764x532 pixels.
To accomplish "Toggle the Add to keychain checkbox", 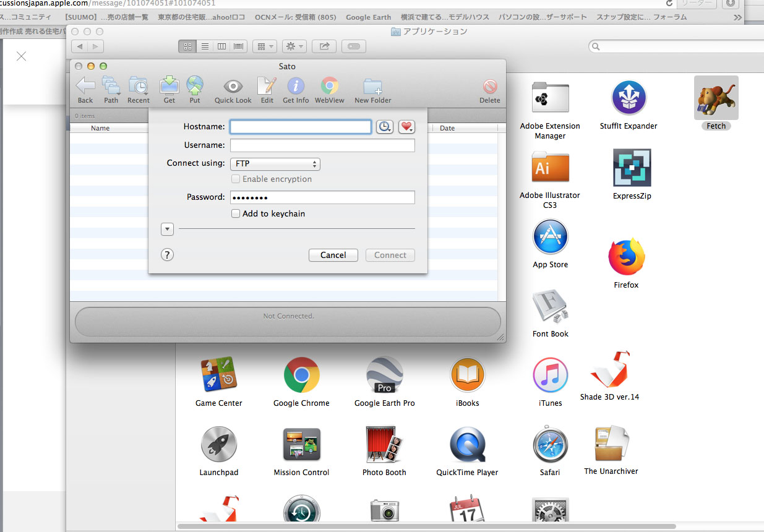I will 236,213.
